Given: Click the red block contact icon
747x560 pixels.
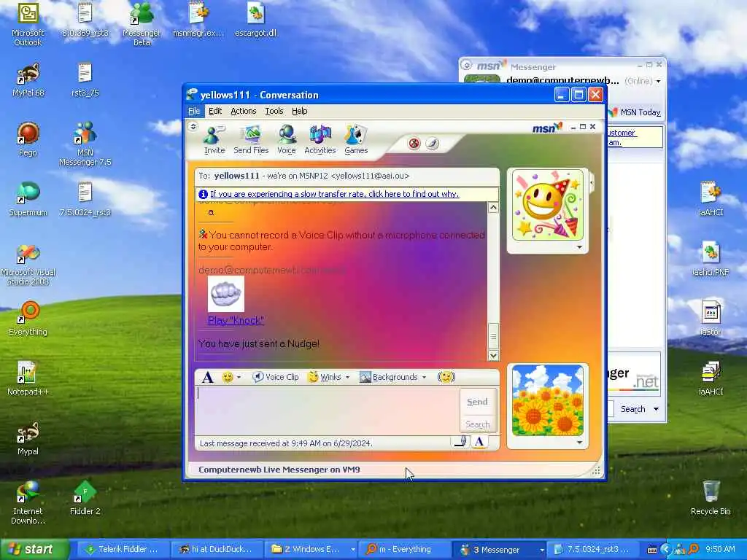Looking at the screenshot, I should point(414,144).
